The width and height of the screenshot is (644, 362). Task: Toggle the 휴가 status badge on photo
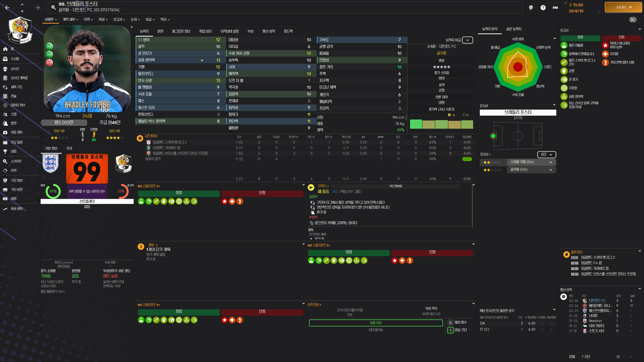[x=49, y=63]
